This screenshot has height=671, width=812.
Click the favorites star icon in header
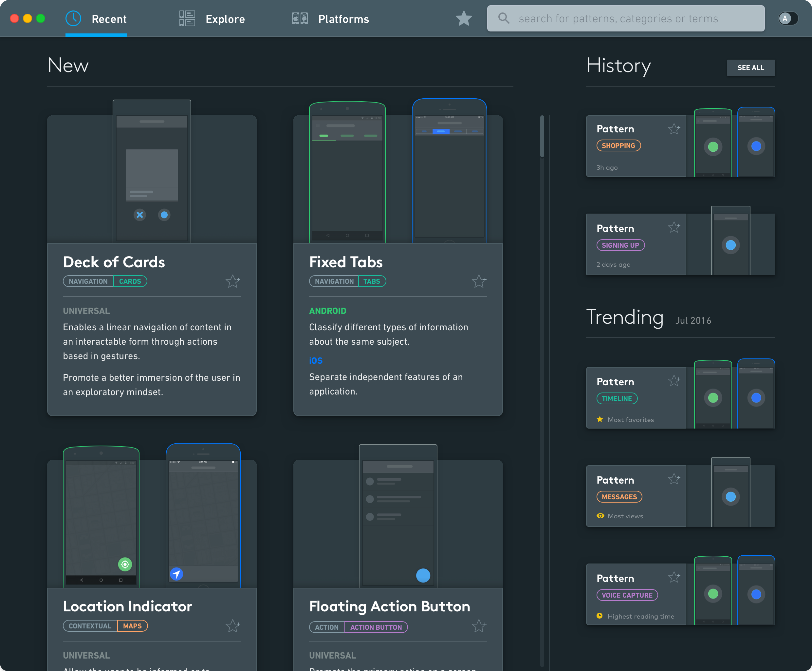[x=464, y=18]
